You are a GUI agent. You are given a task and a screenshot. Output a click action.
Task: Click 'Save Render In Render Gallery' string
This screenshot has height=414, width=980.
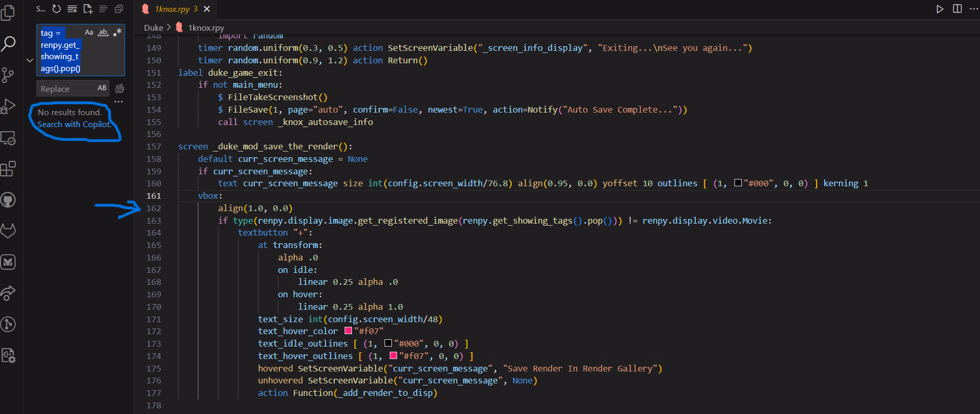(x=580, y=368)
